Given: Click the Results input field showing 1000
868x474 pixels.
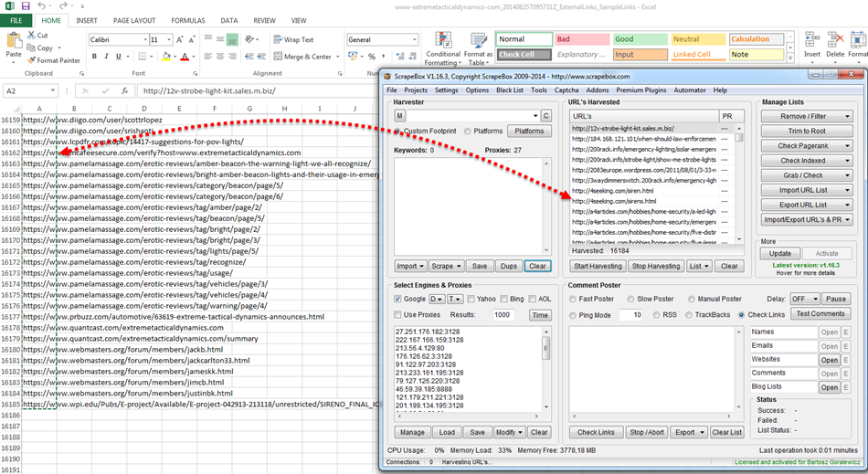Looking at the screenshot, I should (503, 315).
